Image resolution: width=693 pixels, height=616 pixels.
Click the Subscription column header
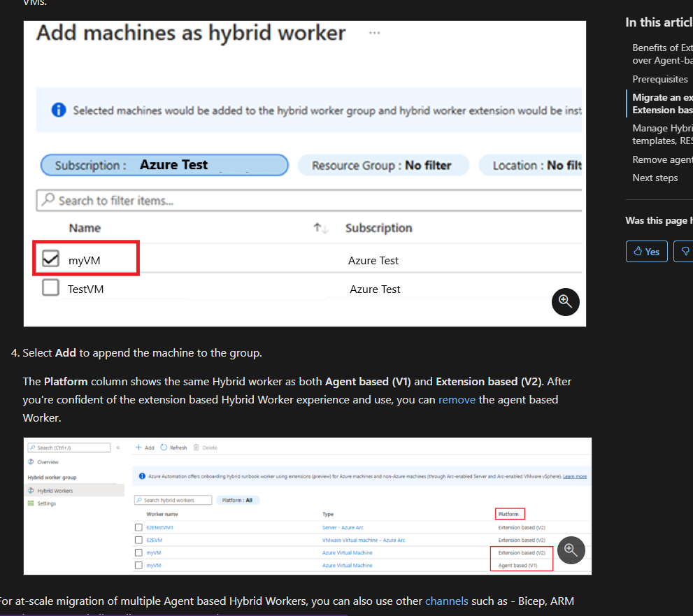coord(379,228)
